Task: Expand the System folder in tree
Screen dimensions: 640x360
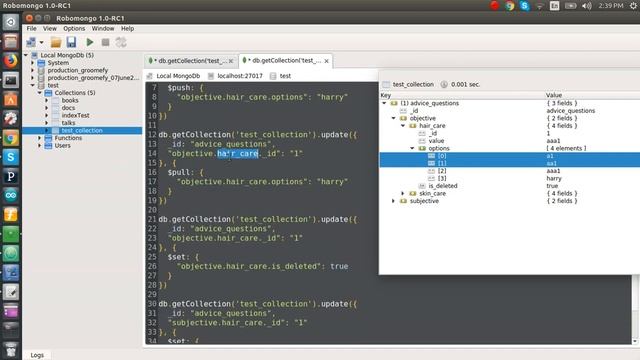Action: [x=33, y=63]
